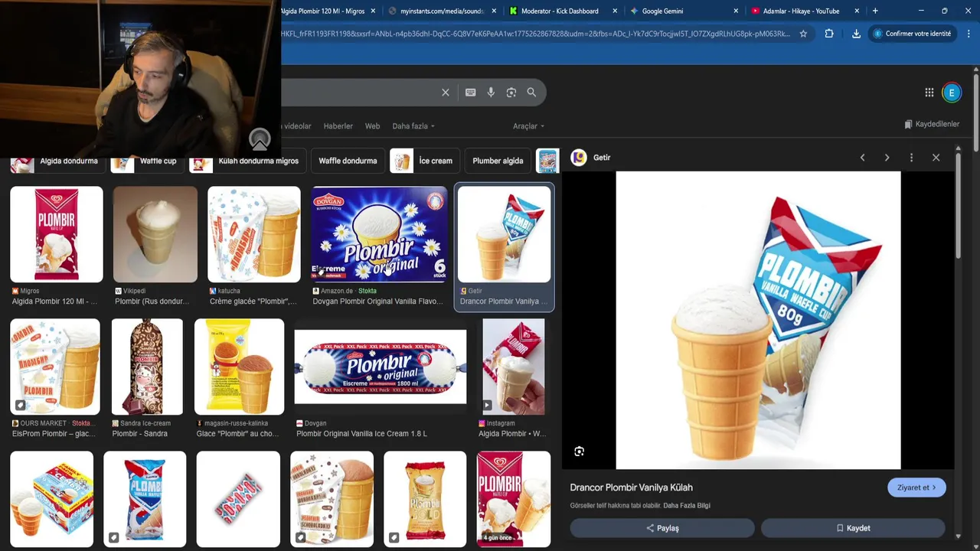Open a new browser tab with plus
Screen dimensions: 980x551
tap(875, 11)
